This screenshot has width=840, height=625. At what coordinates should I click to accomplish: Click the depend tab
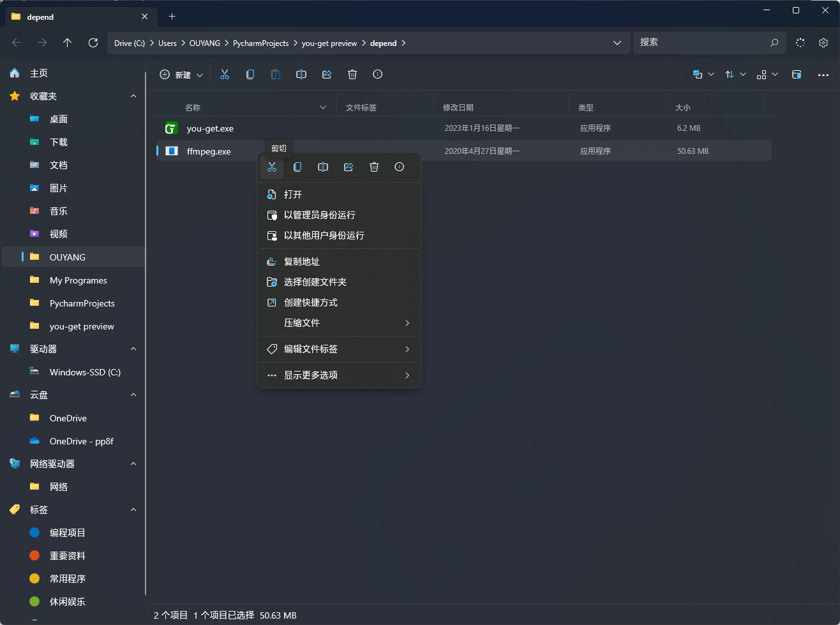point(80,17)
